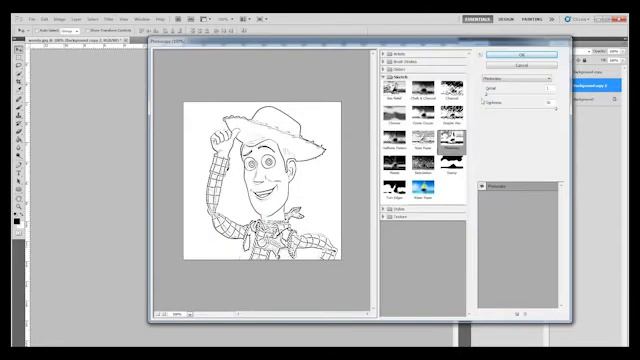Switch to the Design workspace

pyautogui.click(x=506, y=19)
